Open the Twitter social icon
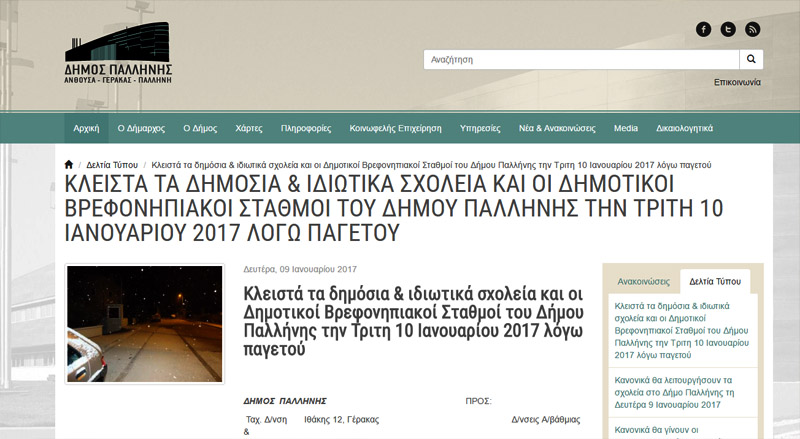 coord(728,29)
